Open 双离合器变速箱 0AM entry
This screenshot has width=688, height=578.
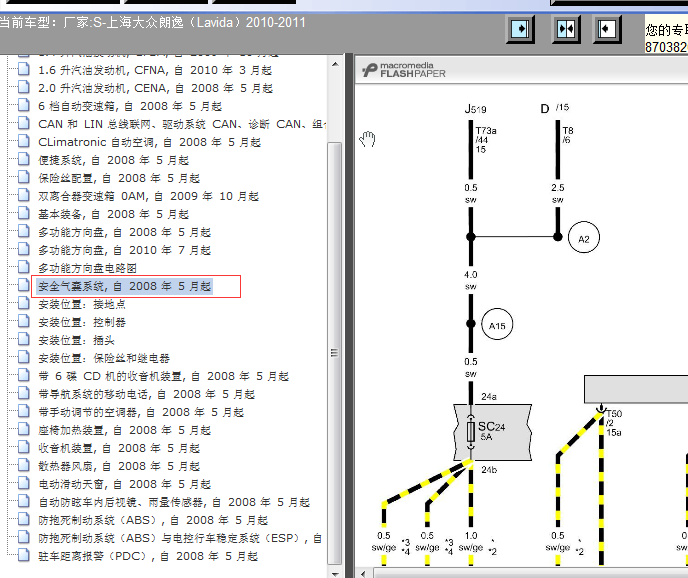pos(148,196)
